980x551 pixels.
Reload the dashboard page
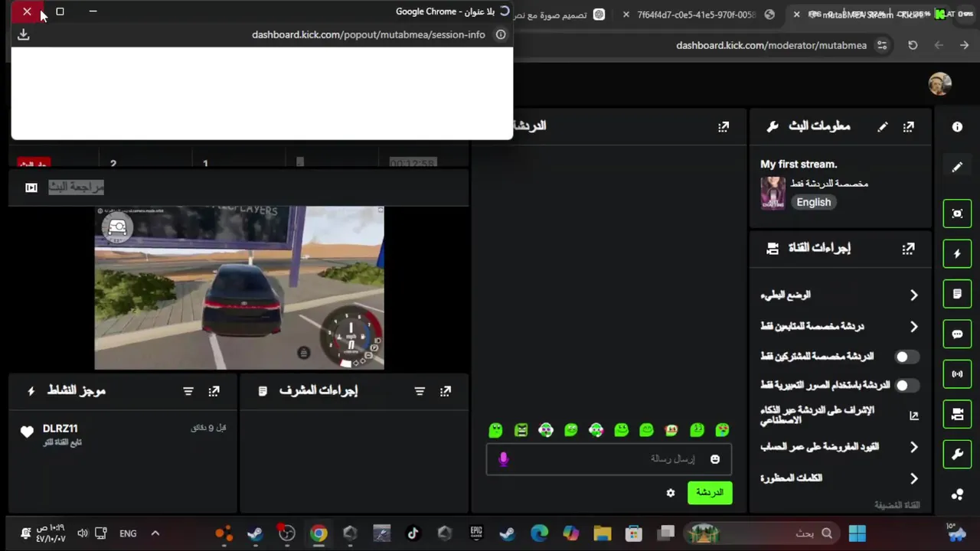(913, 45)
